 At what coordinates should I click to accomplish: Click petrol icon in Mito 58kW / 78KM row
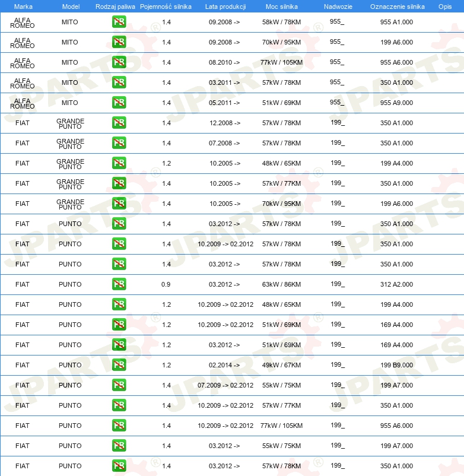coord(119,22)
